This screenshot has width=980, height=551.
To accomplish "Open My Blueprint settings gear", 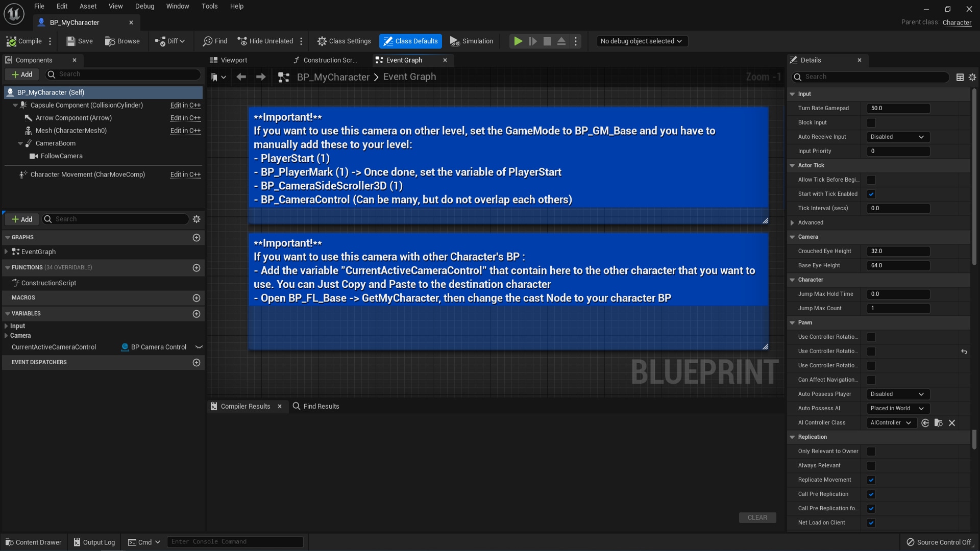I will coord(197,219).
